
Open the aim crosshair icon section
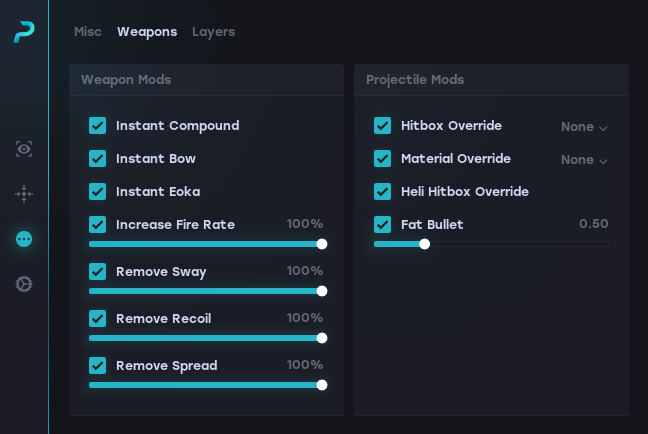[x=24, y=194]
